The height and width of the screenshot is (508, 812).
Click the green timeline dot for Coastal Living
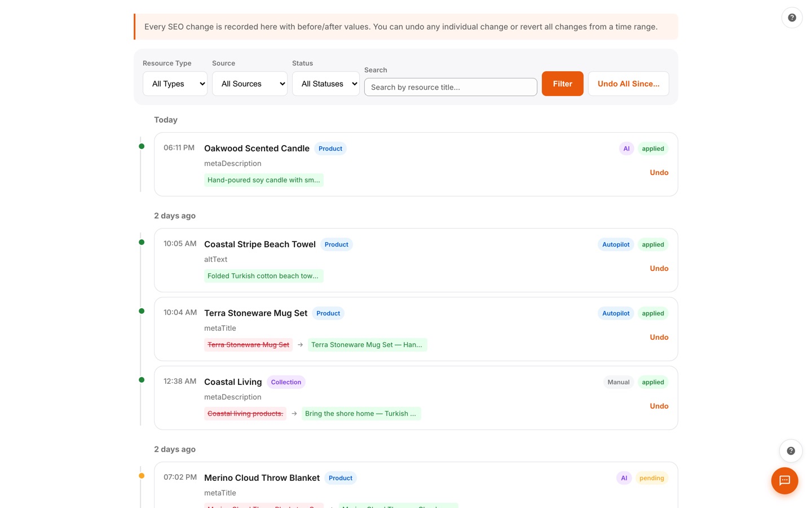click(x=142, y=380)
